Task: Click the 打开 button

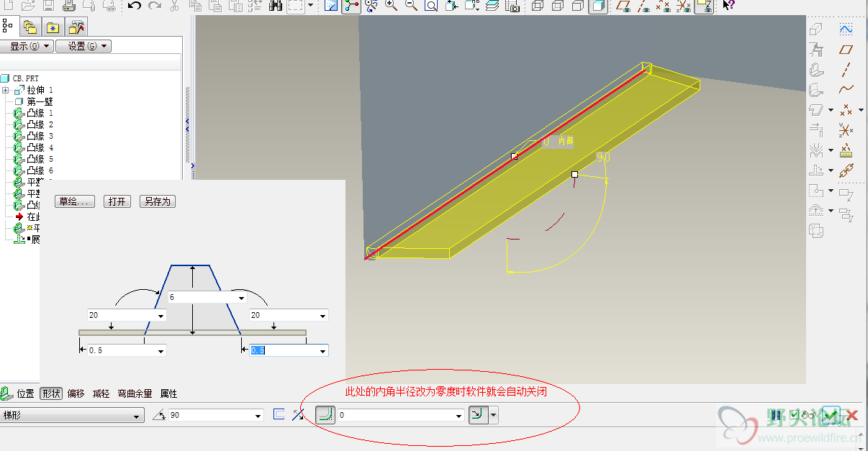Action: [117, 202]
